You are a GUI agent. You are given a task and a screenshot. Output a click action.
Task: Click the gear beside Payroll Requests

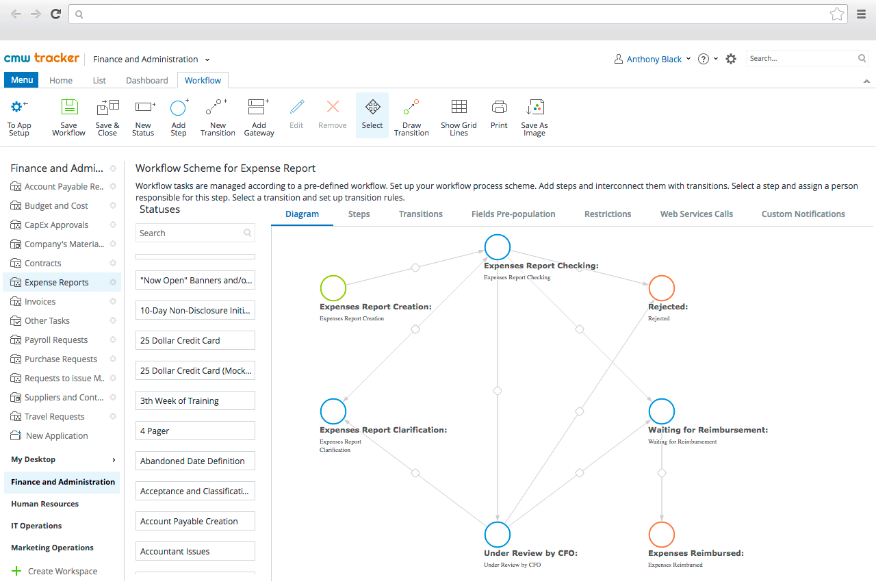[113, 340]
